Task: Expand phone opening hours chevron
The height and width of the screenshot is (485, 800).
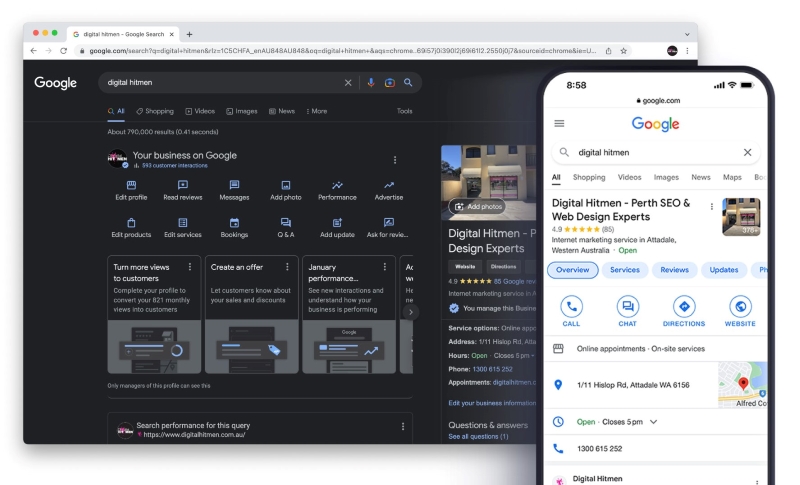Action: pyautogui.click(x=654, y=422)
